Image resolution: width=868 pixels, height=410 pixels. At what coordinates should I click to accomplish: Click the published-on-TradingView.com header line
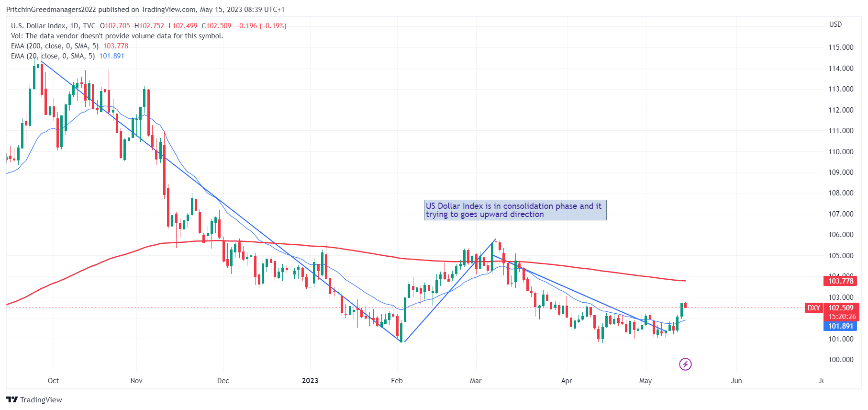(x=145, y=10)
